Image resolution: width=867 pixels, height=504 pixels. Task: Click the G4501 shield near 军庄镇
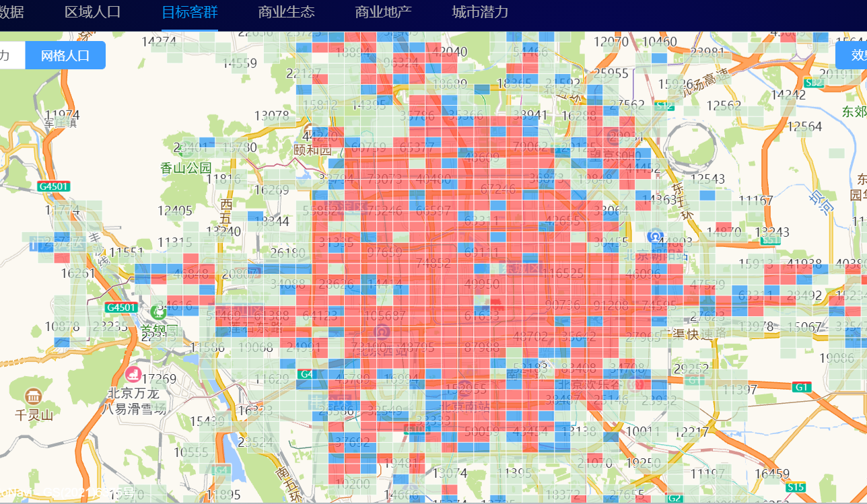point(55,186)
